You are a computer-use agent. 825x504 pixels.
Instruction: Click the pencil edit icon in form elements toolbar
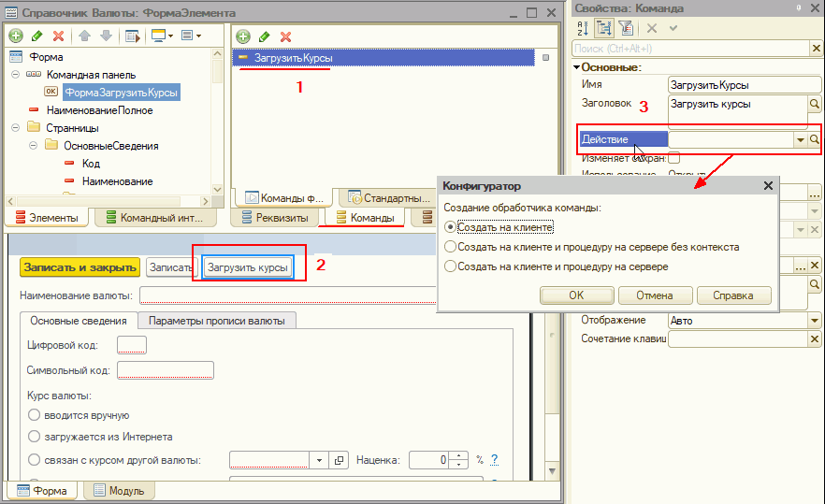pyautogui.click(x=36, y=36)
